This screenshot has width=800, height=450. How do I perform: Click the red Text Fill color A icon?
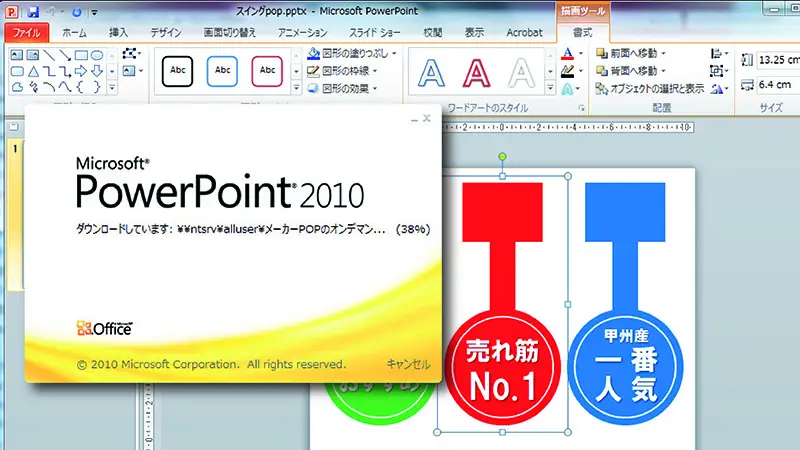click(x=567, y=54)
